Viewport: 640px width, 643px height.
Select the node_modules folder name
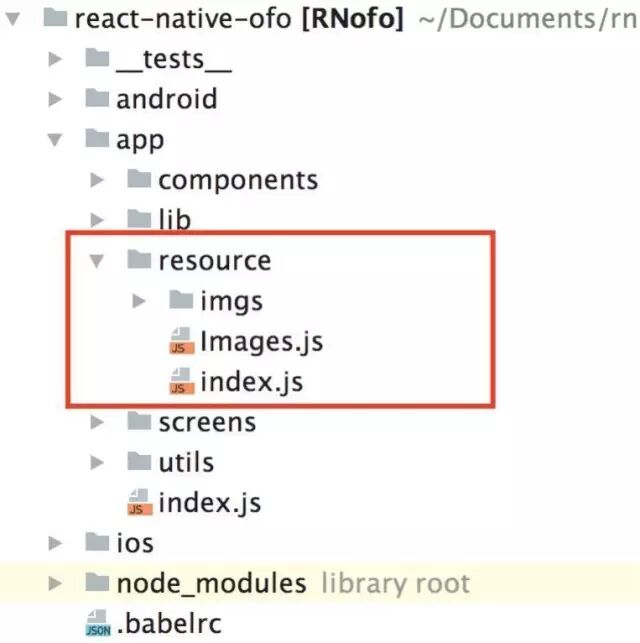point(212,584)
